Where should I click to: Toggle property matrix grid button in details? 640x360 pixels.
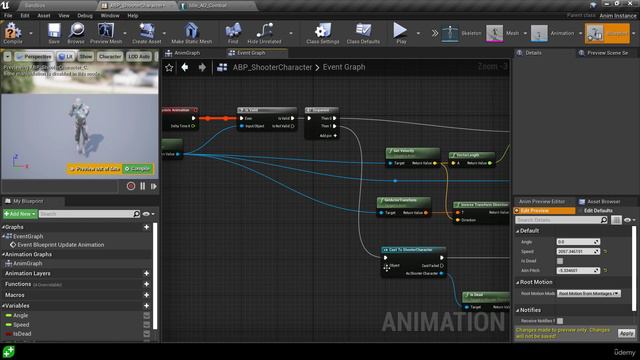point(616,220)
